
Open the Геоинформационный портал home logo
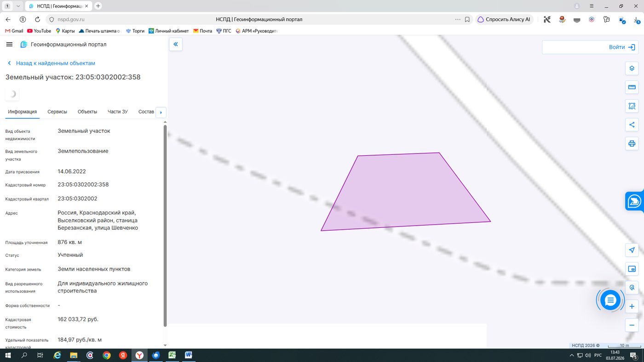pyautogui.click(x=63, y=45)
